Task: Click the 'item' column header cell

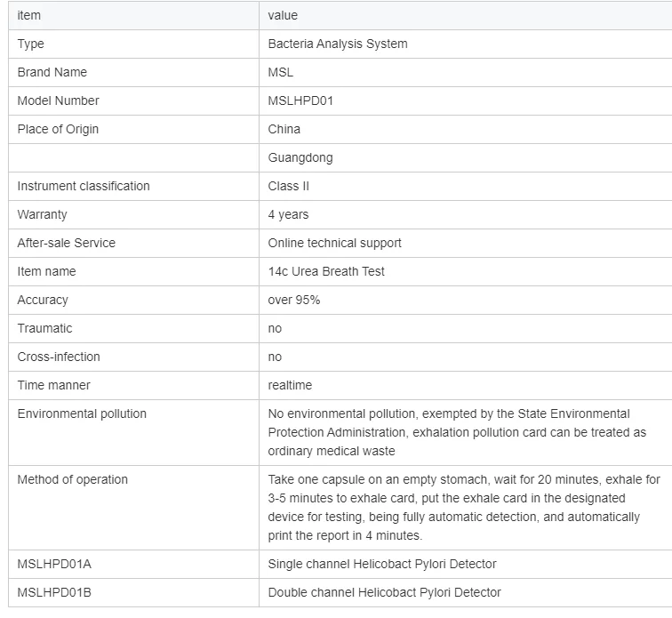Action: point(133,15)
